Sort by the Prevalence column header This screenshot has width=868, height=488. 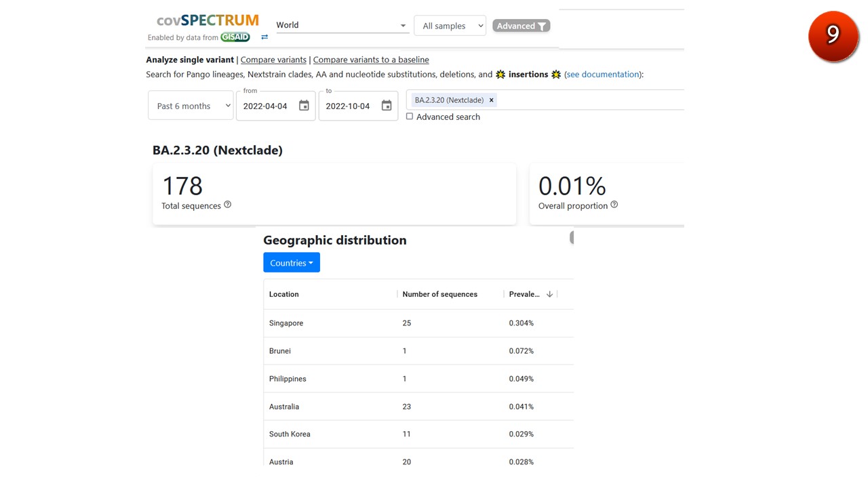(x=524, y=294)
